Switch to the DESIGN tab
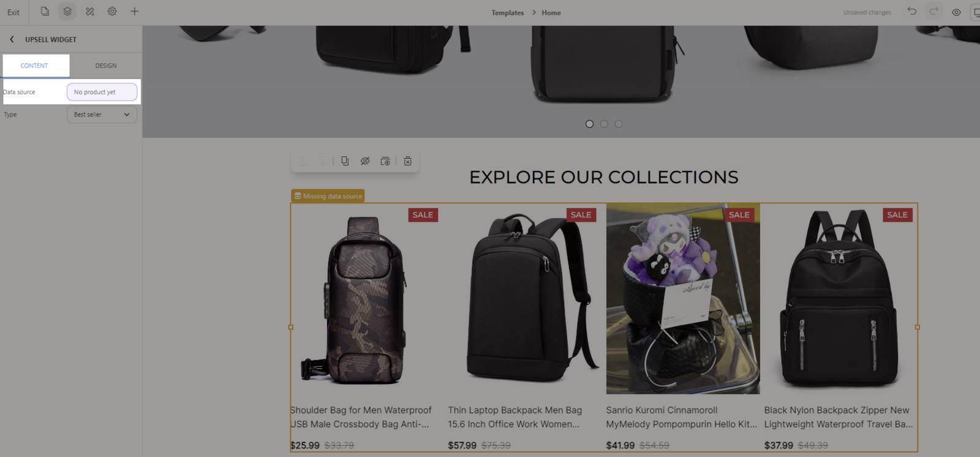980x457 pixels. [x=106, y=66]
